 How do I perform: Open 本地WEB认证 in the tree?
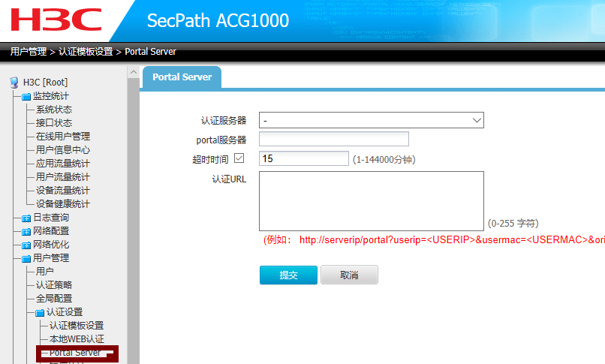(77, 339)
